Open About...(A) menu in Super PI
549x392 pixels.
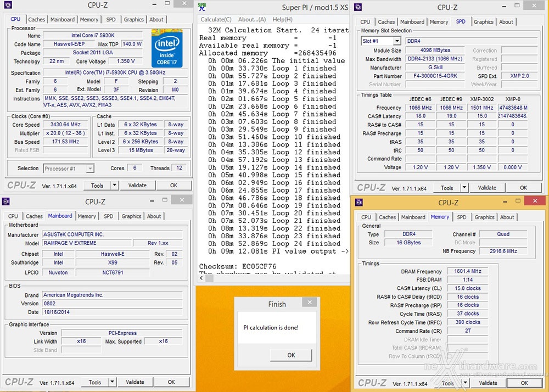[252, 20]
